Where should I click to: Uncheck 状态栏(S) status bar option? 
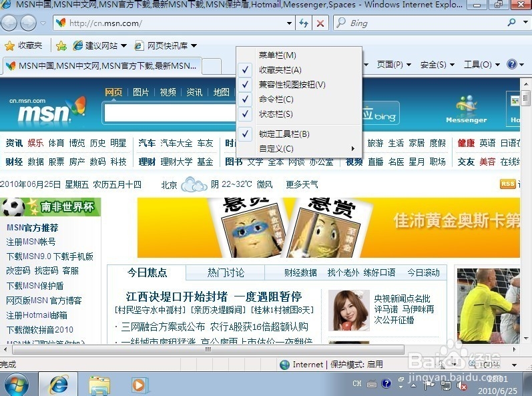click(x=299, y=114)
